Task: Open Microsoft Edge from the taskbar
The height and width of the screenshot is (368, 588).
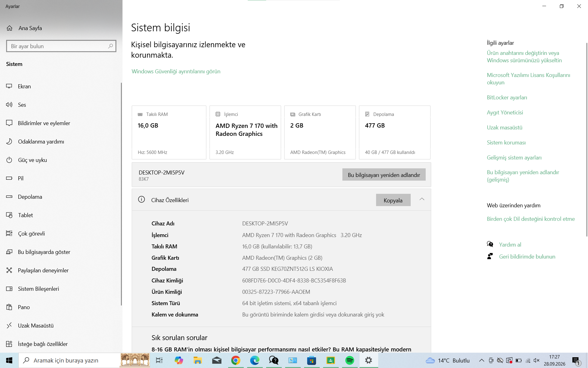Action: tap(254, 360)
